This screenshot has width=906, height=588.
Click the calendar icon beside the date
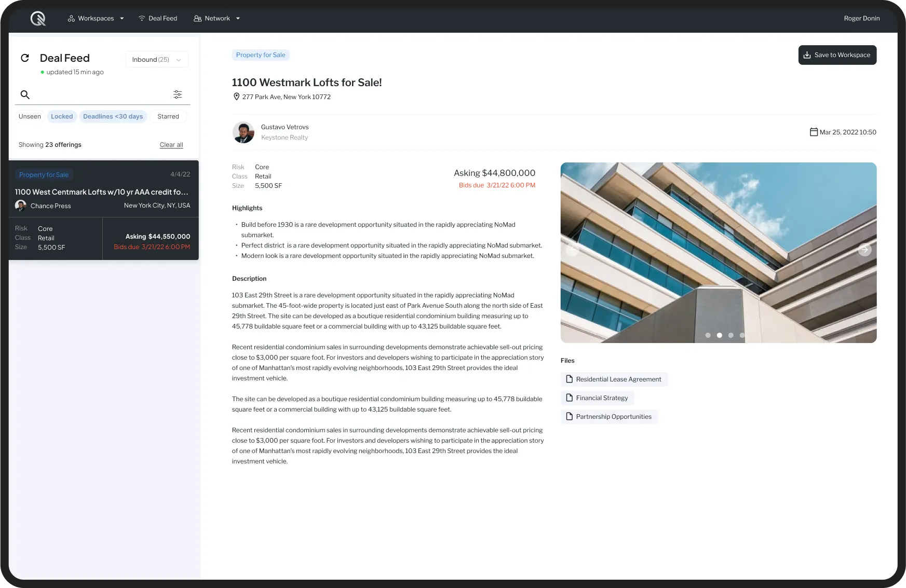pyautogui.click(x=814, y=132)
